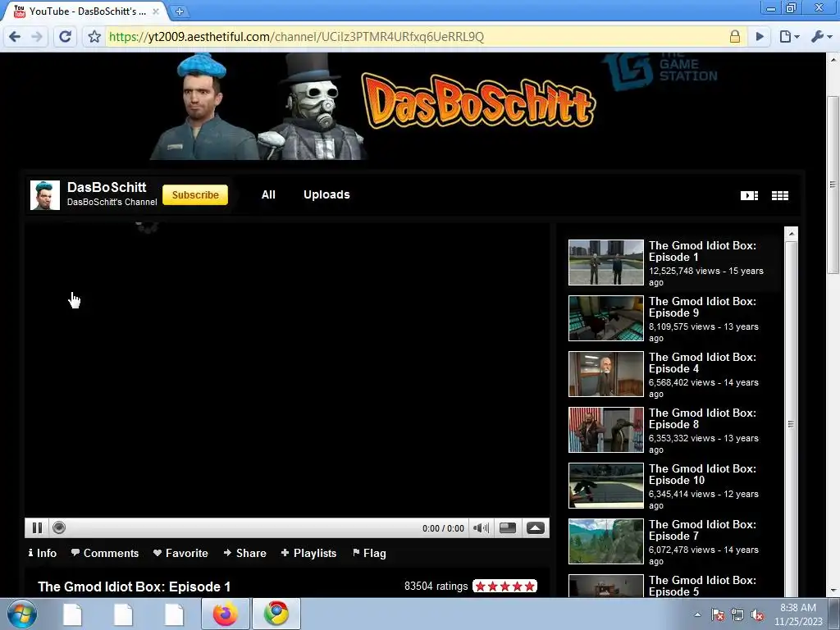Switch to grid view layout icon
Image resolution: width=840 pixels, height=630 pixels.
coord(780,195)
